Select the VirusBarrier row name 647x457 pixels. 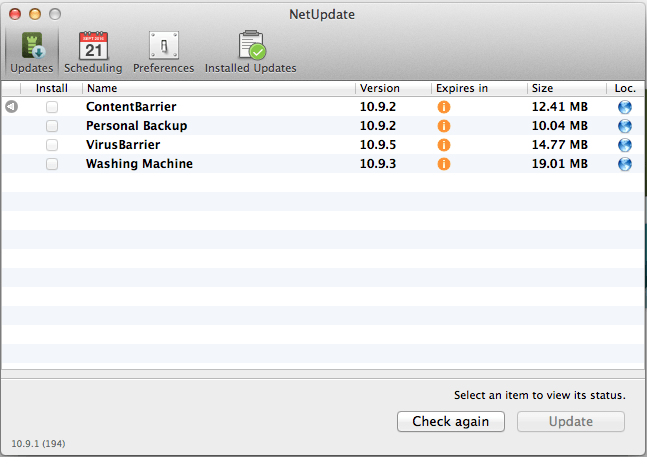coord(123,145)
